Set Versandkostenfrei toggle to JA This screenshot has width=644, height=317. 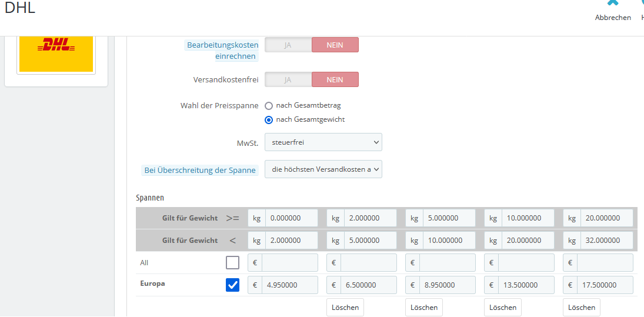[x=288, y=79]
